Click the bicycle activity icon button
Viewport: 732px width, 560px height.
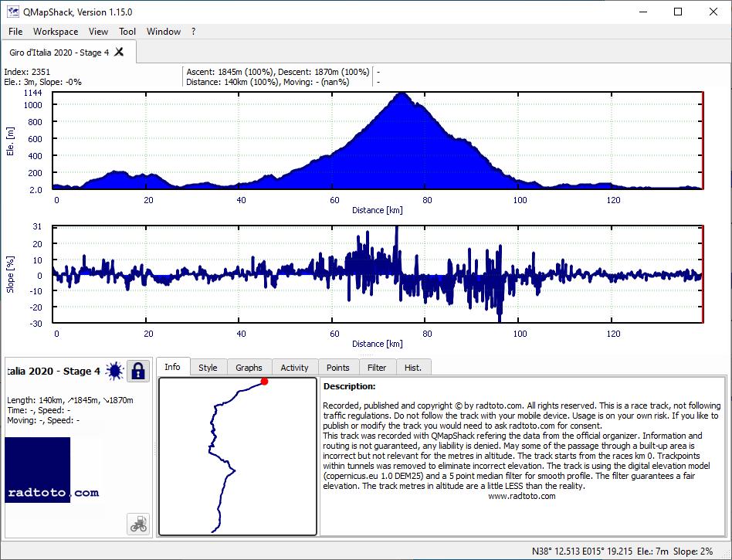click(x=138, y=524)
